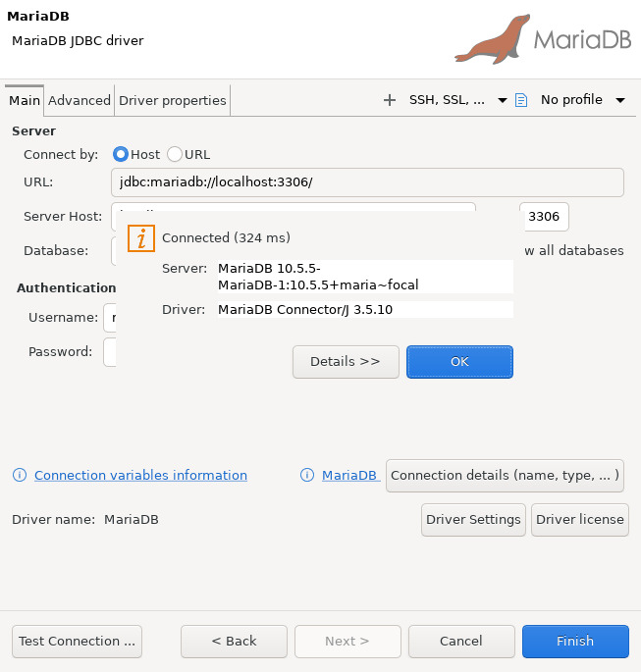This screenshot has height=672, width=641.
Task: Click the info icon beside Connection variables information
Action: [20, 475]
